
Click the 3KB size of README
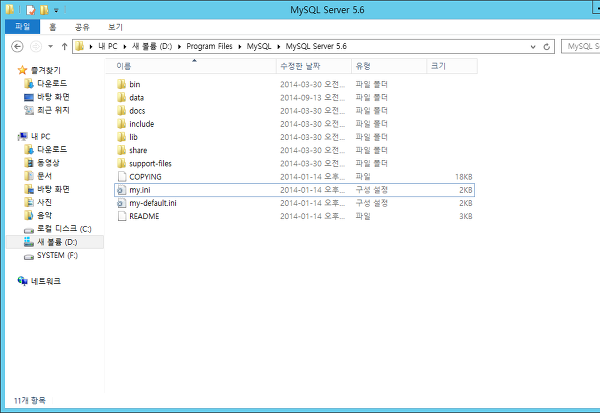[466, 216]
